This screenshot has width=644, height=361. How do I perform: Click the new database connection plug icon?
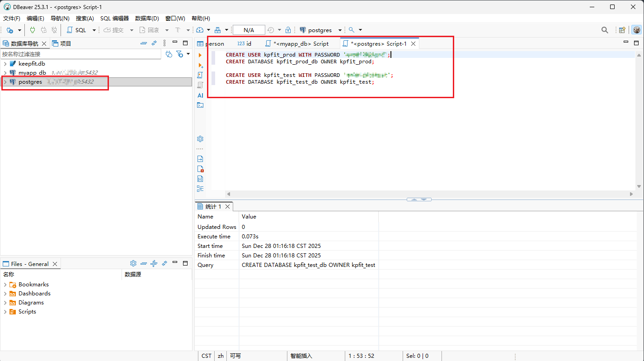pyautogui.click(x=10, y=30)
